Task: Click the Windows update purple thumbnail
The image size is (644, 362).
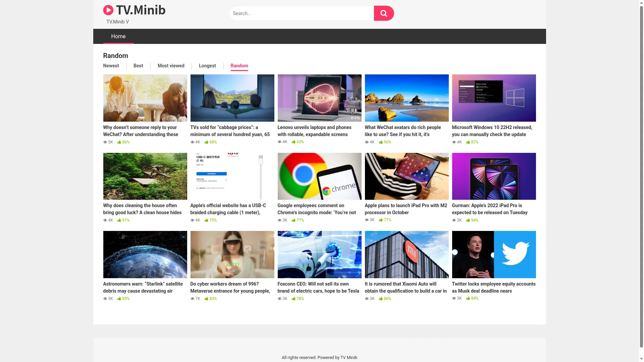Action: [494, 98]
